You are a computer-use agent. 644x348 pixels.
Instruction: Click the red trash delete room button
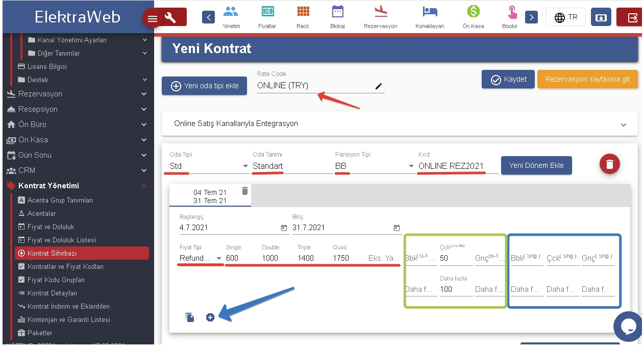609,164
